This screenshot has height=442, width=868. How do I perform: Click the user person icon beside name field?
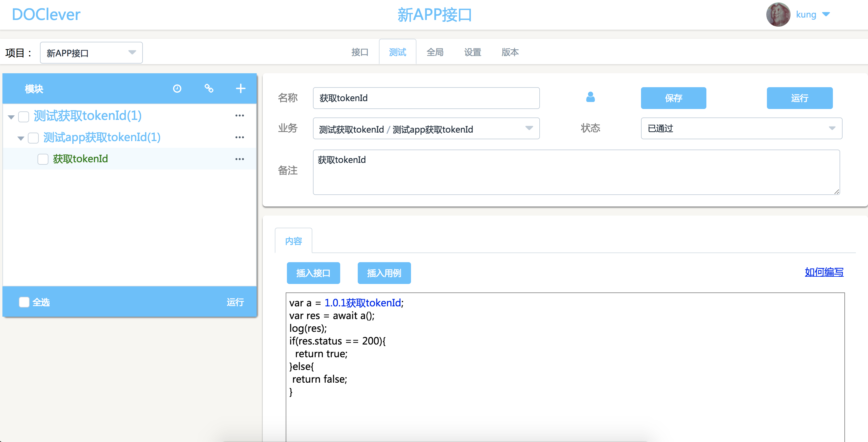click(x=590, y=97)
